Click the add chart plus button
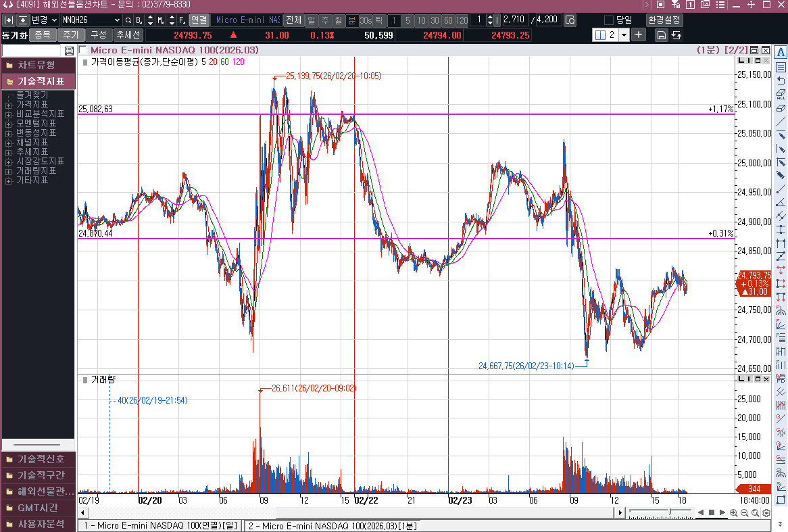 pyautogui.click(x=639, y=34)
